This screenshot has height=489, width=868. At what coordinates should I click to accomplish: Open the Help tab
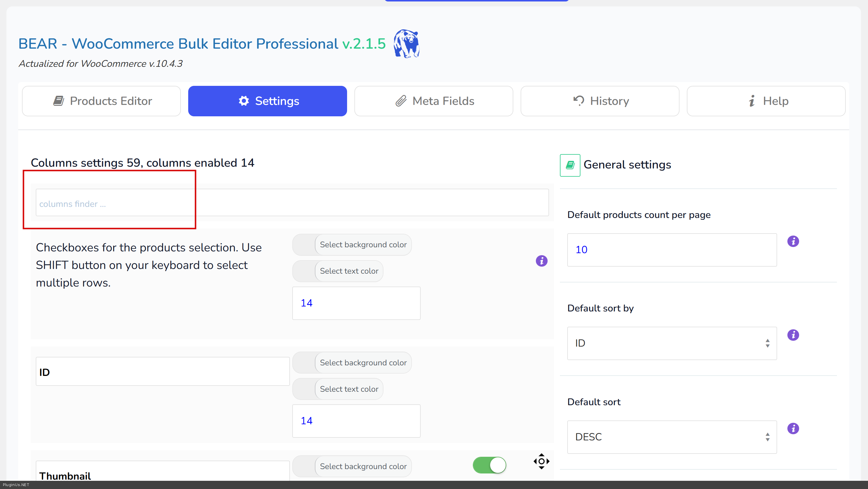(x=766, y=101)
